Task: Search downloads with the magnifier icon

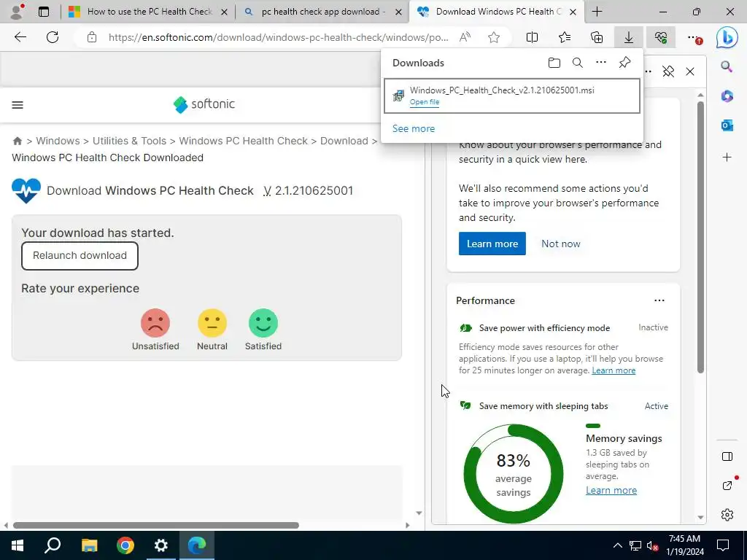Action: (578, 63)
